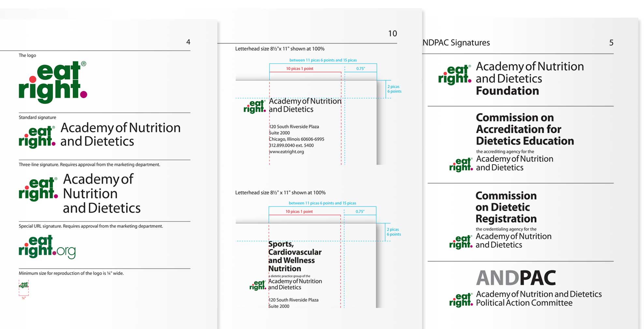This screenshot has width=644, height=329.
Task: Click the page number 10
Action: click(392, 33)
